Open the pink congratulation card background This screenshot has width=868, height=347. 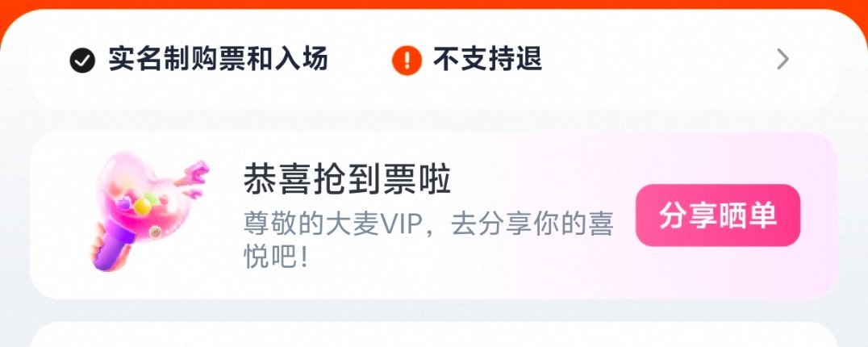click(433, 215)
